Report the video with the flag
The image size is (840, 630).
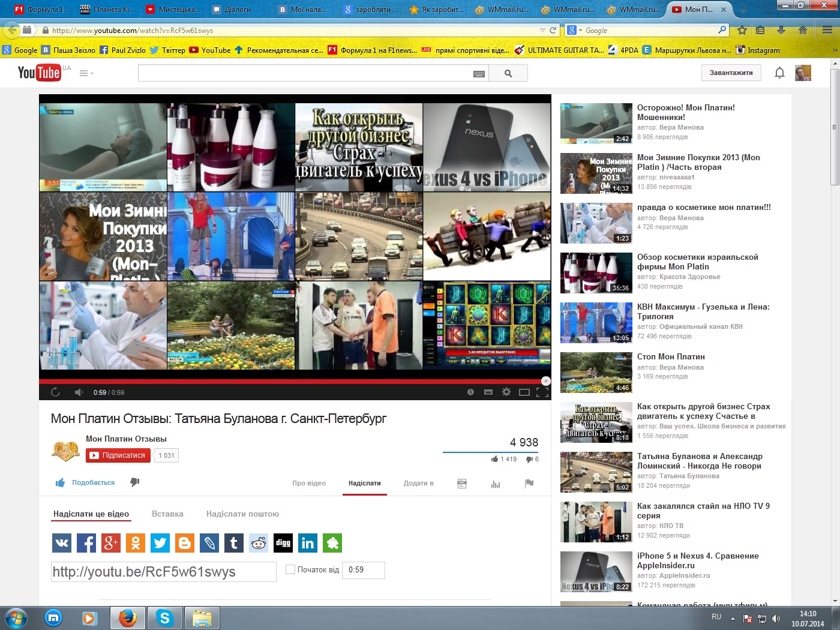click(x=529, y=483)
